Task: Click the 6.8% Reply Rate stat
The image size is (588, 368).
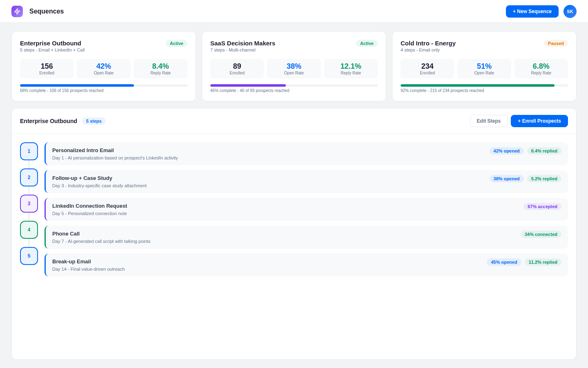Action: (x=541, y=69)
